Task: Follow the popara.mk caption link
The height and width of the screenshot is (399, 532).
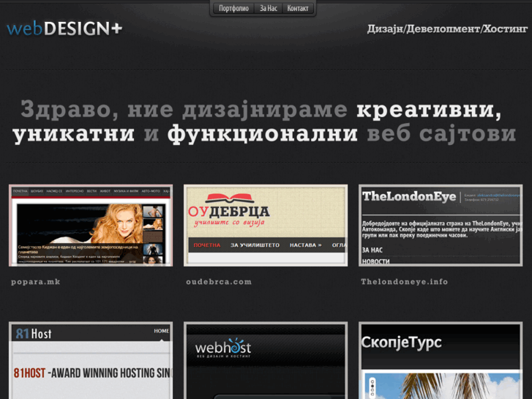Action: point(35,282)
